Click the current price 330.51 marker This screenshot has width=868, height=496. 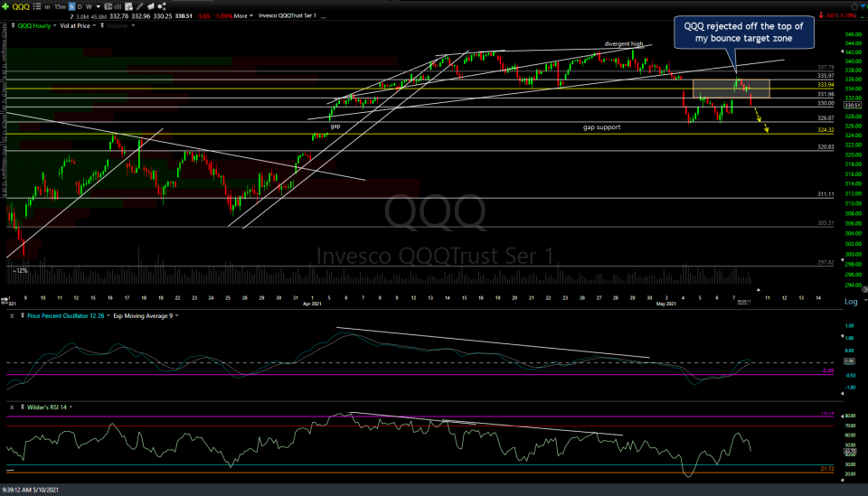(853, 105)
